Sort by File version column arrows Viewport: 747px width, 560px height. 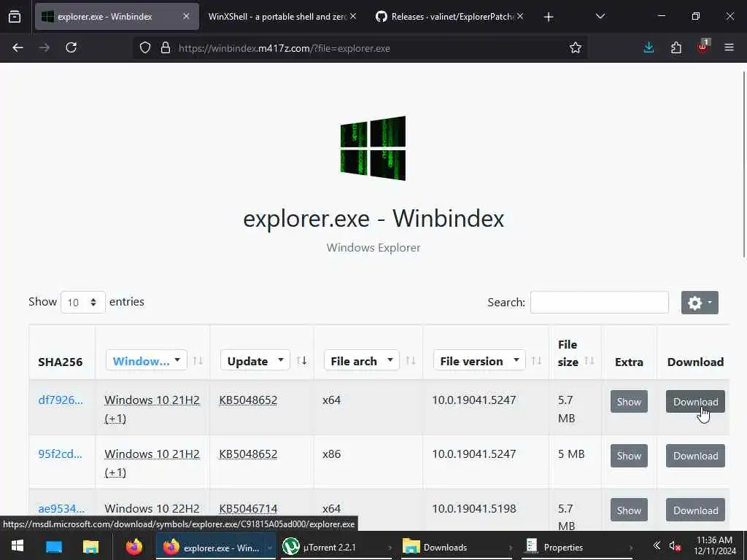click(x=536, y=361)
